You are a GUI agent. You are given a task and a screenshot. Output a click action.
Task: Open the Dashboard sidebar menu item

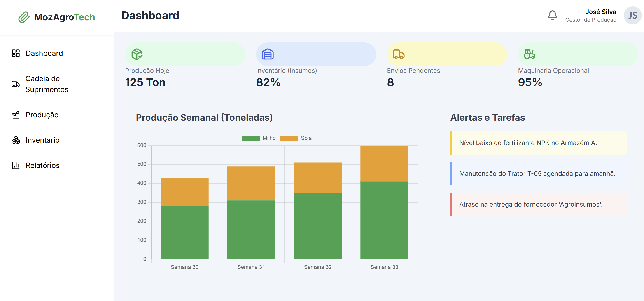[44, 53]
